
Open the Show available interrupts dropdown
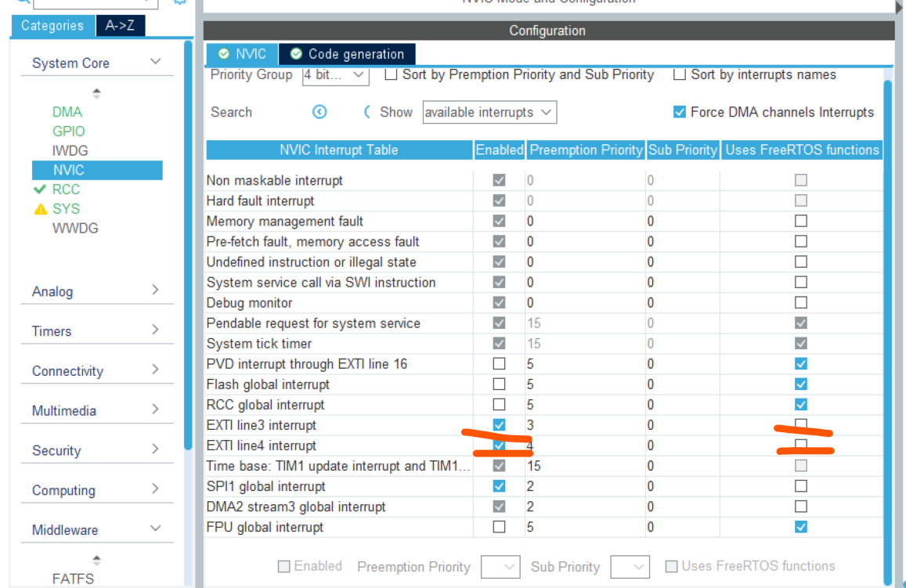click(489, 112)
